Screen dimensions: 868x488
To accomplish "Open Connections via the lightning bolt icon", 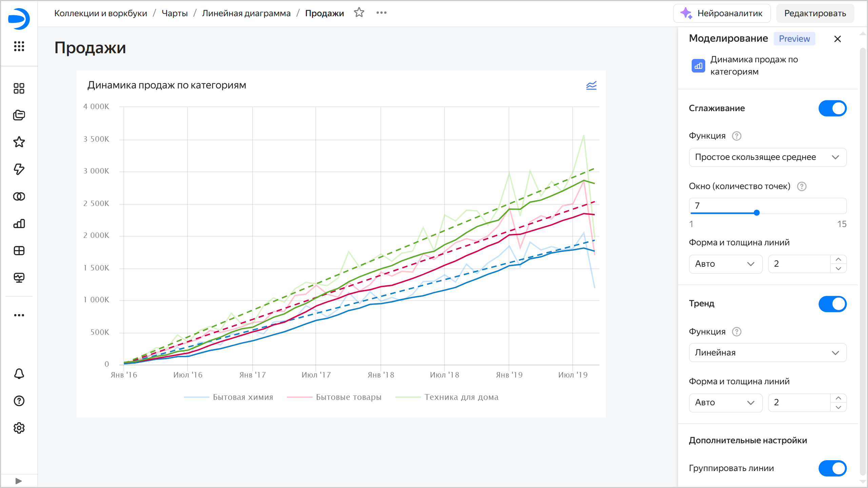I will tap(19, 169).
